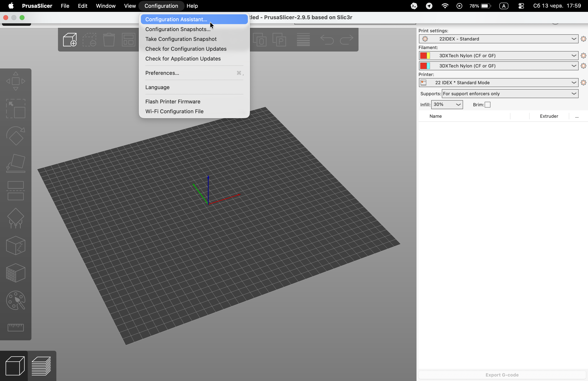
Task: Open first filament 3DXTech Nylon dropdown
Action: [x=499, y=56]
